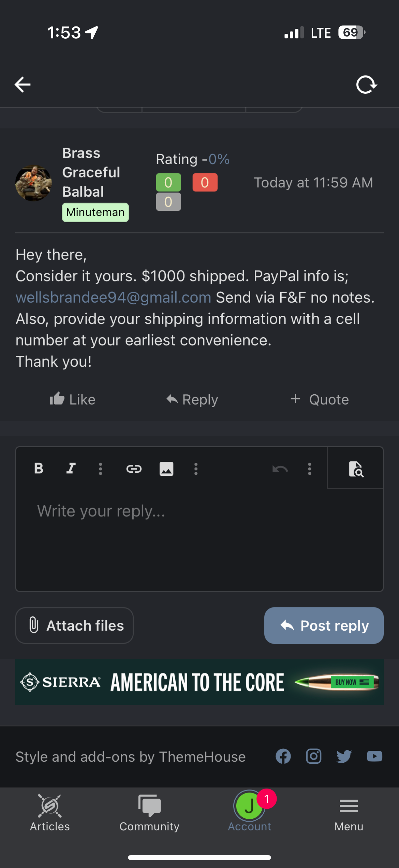Open the wellsbrandee94@gmail.com email link
Screen dimensions: 399x868
coord(113,298)
